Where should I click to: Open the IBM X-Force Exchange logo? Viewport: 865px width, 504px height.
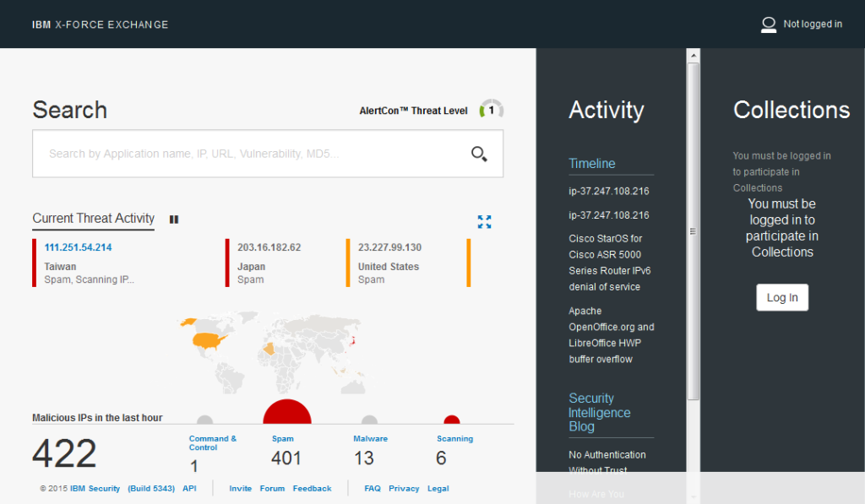pos(99,24)
